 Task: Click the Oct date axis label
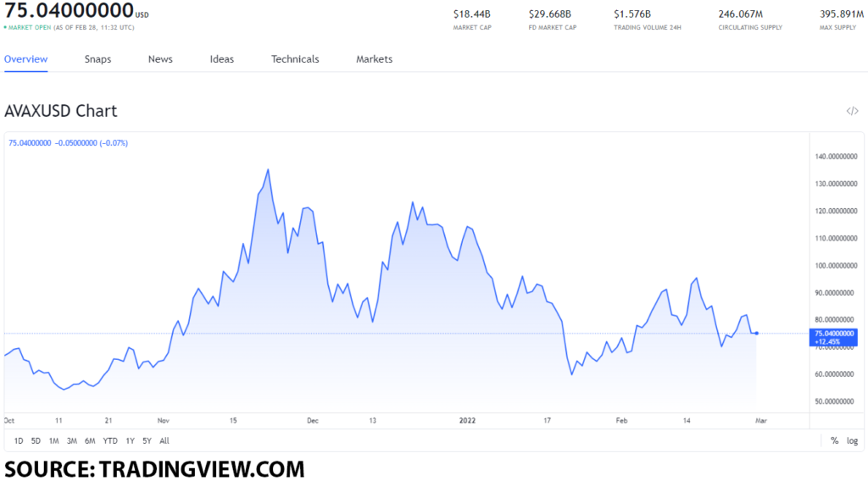(9, 421)
